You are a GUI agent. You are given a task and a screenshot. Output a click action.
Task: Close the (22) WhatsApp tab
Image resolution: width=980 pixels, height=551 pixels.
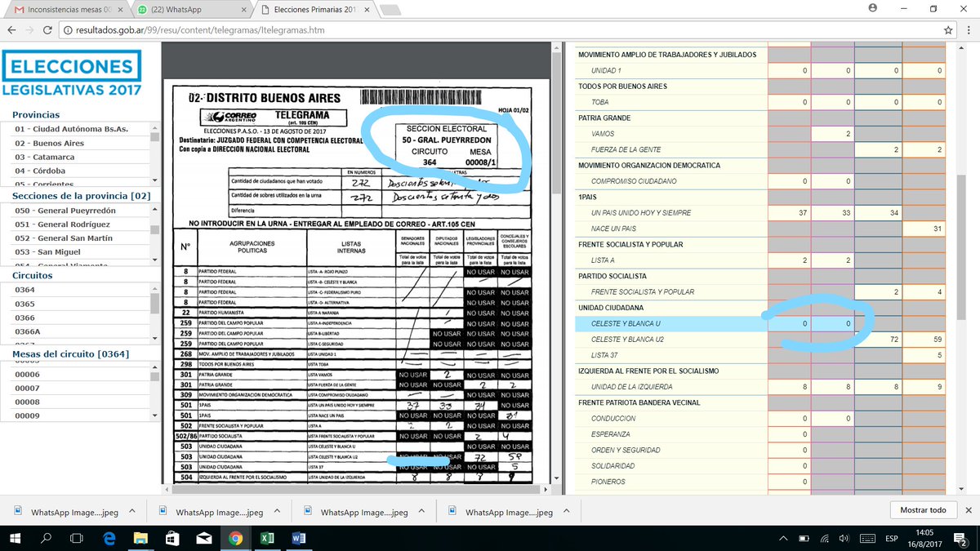242,10
